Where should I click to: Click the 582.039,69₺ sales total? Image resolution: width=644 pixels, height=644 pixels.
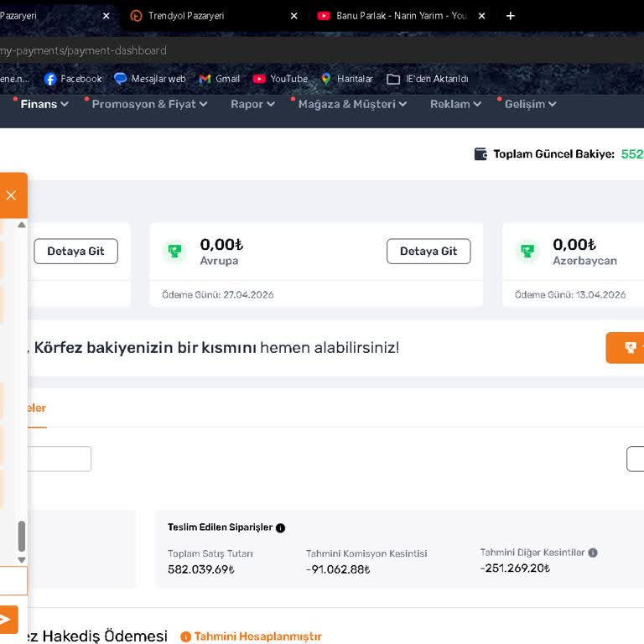201,569
